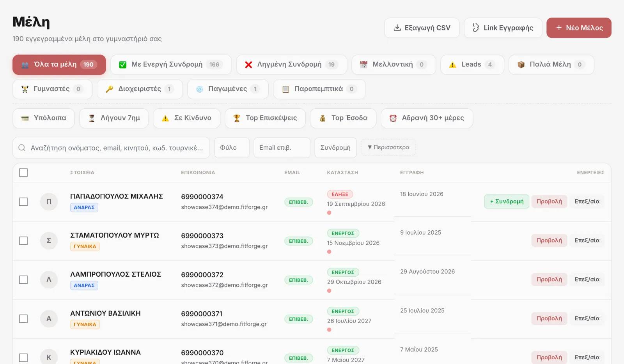Click the Λ avatar of ΛΑΜΠΡΟΠΟΥΛΟΣ ΣΤΕΛΙΟΣ

(49, 279)
